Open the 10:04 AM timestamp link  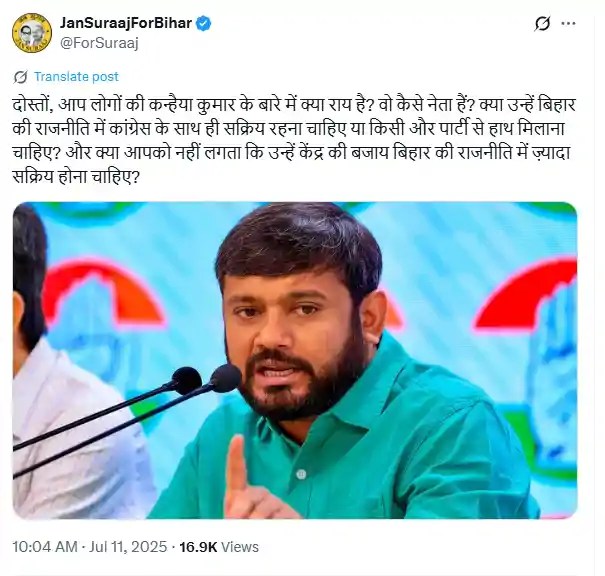point(45,547)
